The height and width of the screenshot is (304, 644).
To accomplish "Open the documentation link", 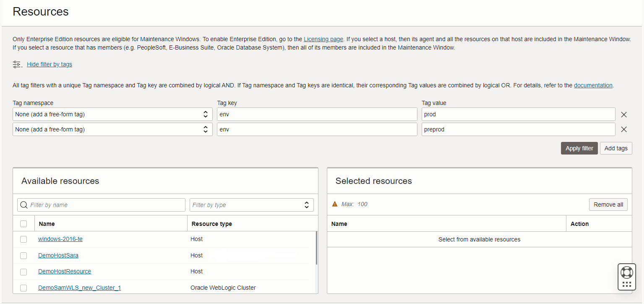I will coord(593,85).
